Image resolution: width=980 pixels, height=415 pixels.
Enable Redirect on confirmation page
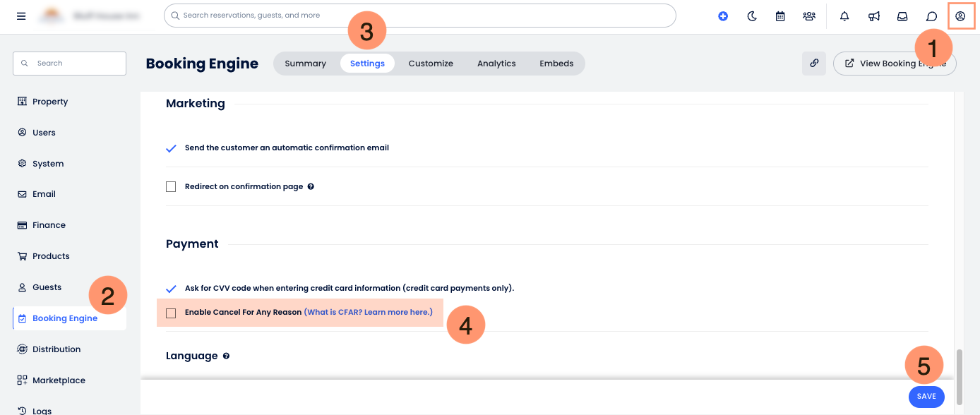point(171,186)
